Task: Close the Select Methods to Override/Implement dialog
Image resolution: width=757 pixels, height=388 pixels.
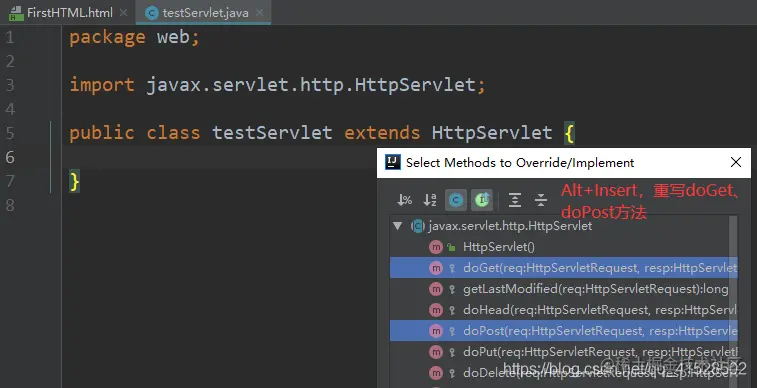Action: (736, 162)
